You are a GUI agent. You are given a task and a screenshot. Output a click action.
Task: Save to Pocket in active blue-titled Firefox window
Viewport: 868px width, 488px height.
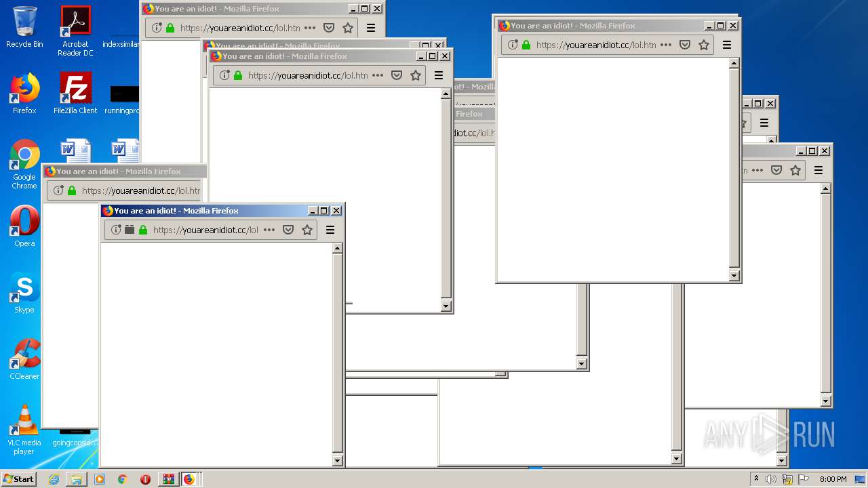[288, 230]
